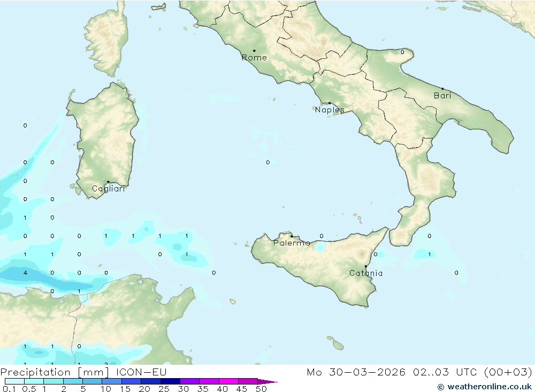Click the Palermo city dot marker
The width and height of the screenshot is (535, 392).
[x=292, y=236]
